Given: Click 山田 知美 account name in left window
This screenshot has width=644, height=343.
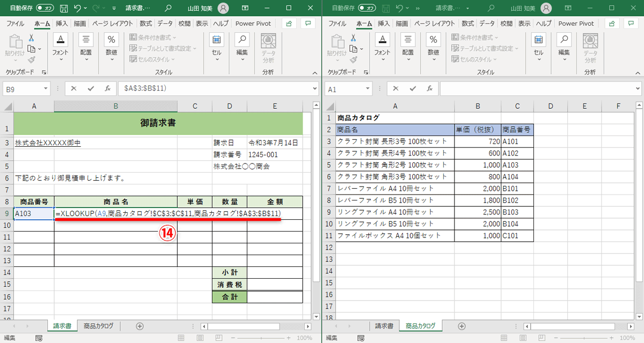Looking at the screenshot, I should (200, 9).
